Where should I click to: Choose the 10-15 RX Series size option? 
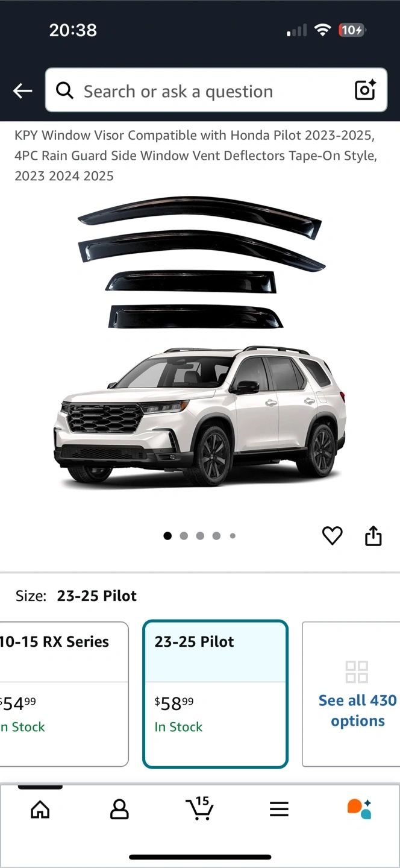[x=63, y=694]
